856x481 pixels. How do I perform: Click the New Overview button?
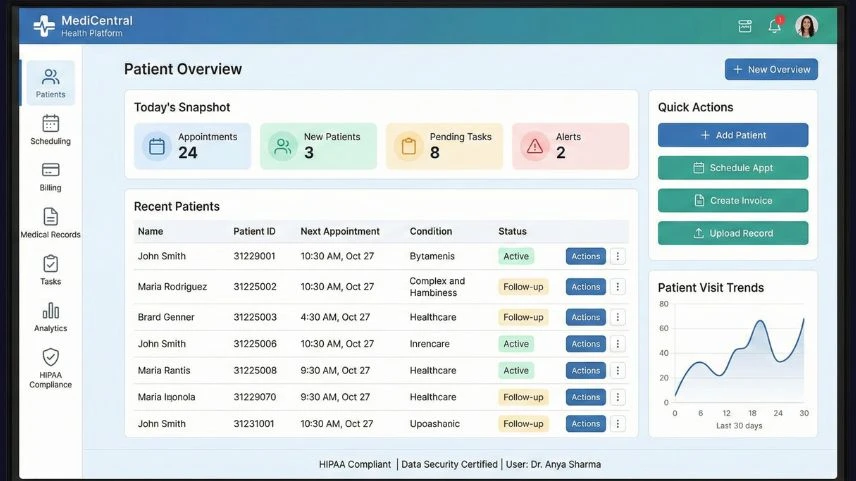pyautogui.click(x=771, y=69)
